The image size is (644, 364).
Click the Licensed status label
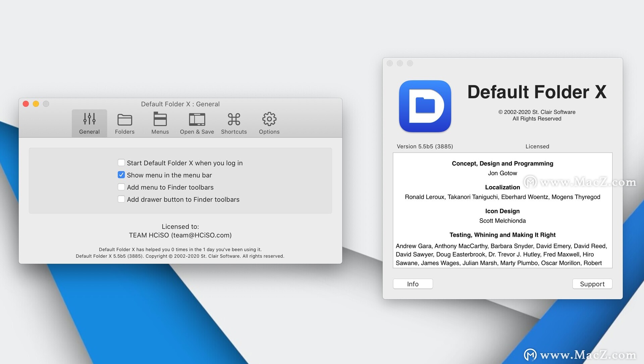click(537, 146)
